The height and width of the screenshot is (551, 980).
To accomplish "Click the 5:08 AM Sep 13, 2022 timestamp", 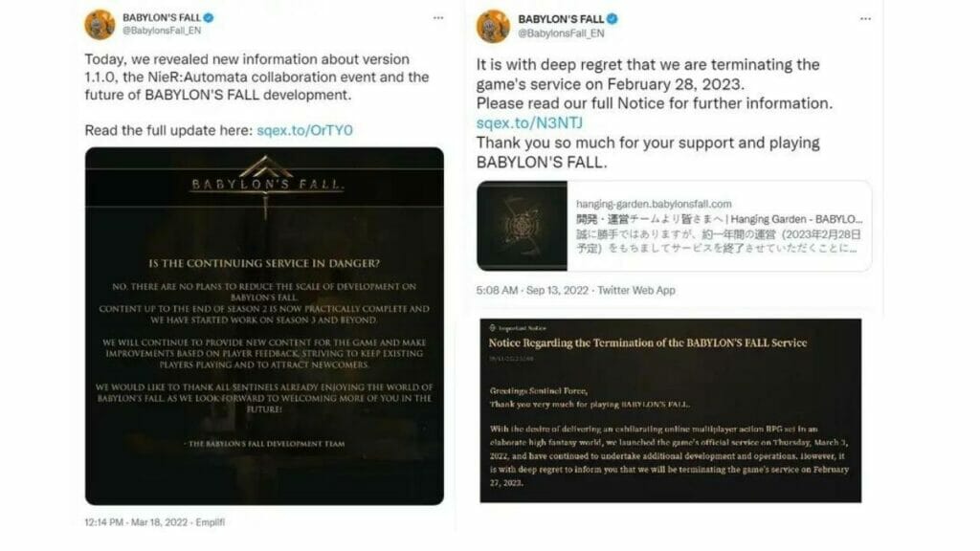I will coord(532,290).
